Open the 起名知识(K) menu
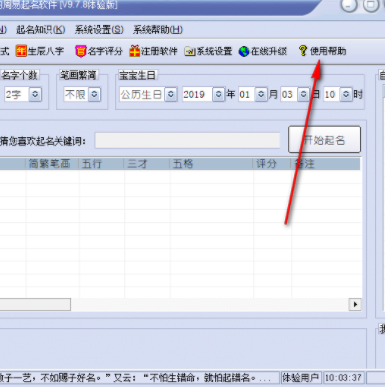 pos(41,30)
